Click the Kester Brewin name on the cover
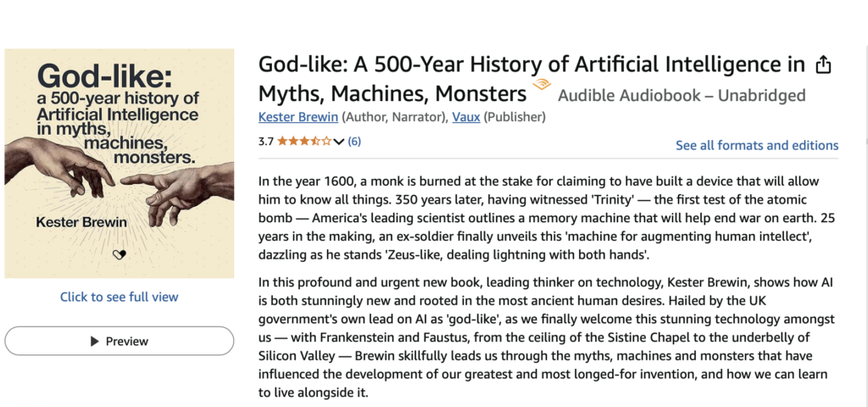 [x=81, y=223]
